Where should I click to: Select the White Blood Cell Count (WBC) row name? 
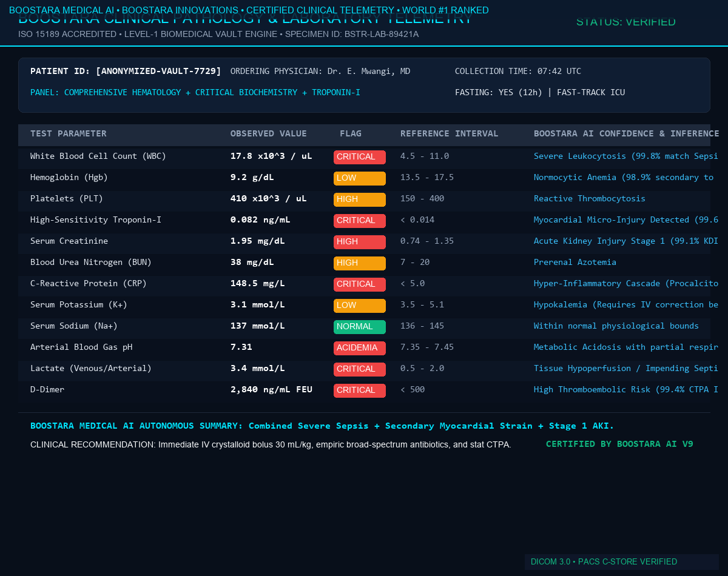click(98, 156)
